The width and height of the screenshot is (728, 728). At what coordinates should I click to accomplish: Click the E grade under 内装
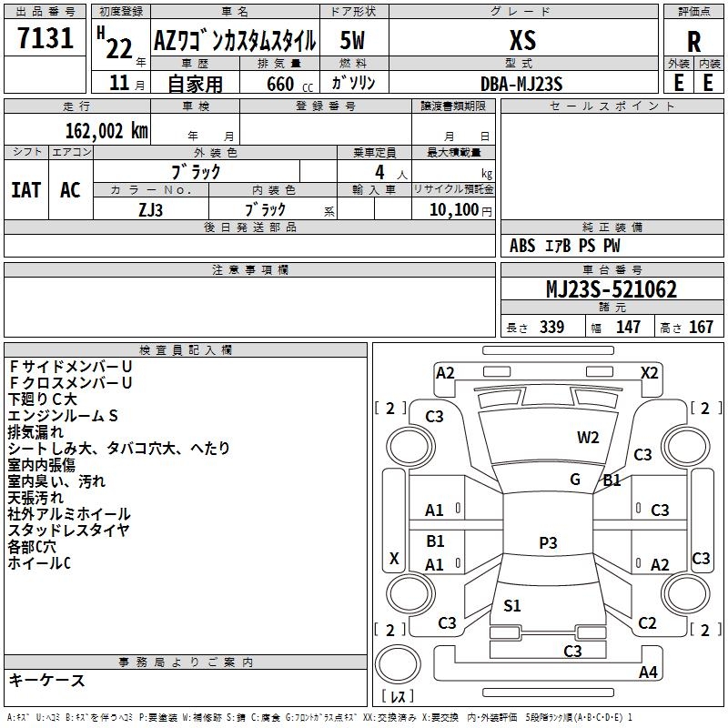[x=708, y=83]
